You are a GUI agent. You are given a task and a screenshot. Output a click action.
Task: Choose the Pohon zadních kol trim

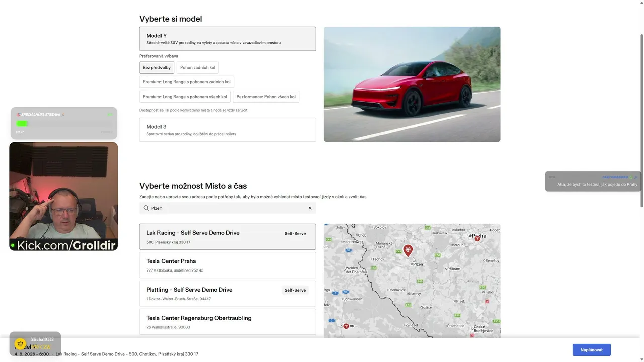coord(198,68)
